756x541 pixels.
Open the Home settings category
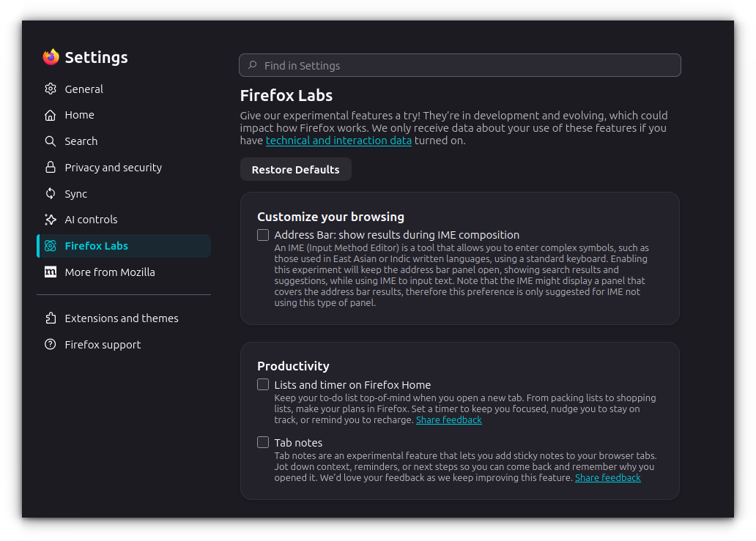click(x=123, y=115)
